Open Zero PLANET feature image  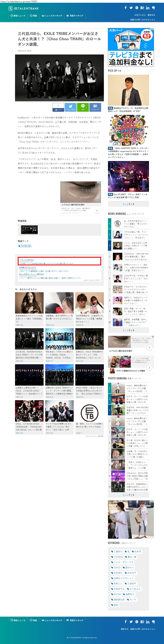click(x=128, y=177)
